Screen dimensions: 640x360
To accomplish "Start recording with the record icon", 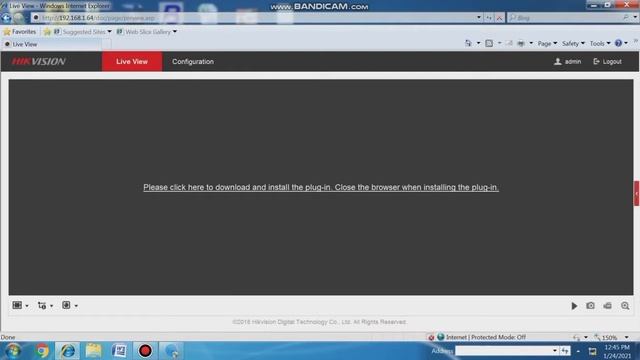I will [x=607, y=305].
